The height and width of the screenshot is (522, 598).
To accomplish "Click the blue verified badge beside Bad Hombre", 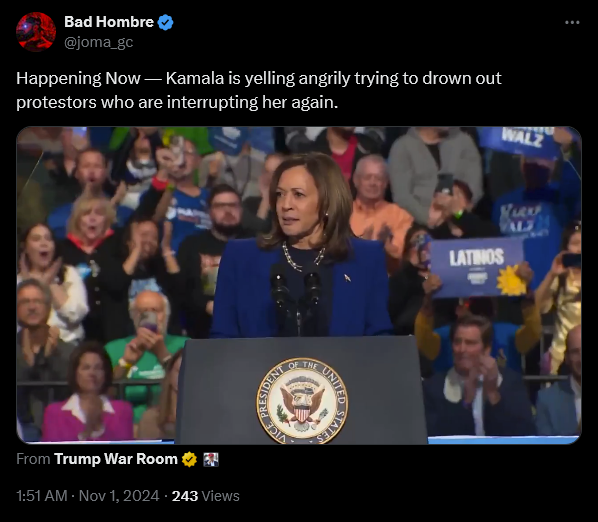I will point(166,22).
